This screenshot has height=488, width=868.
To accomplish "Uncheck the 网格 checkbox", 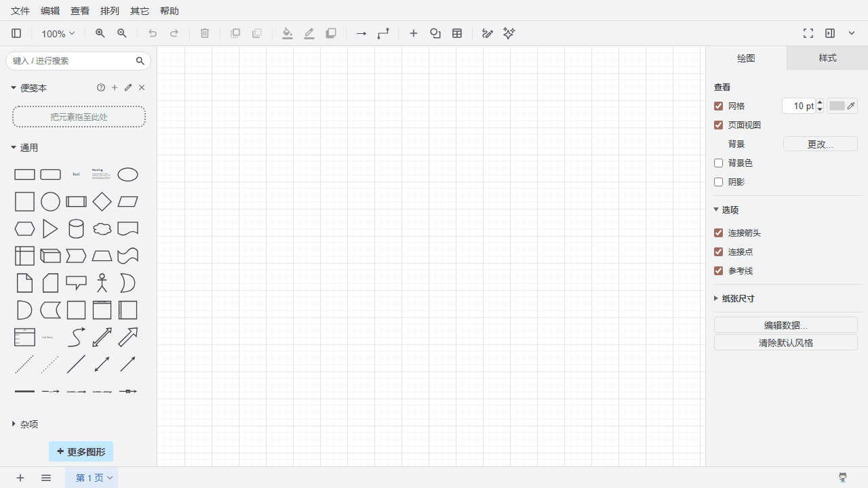I will click(719, 106).
